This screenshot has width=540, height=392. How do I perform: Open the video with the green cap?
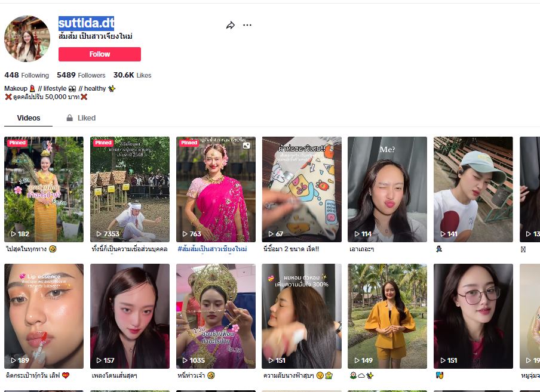[473, 189]
